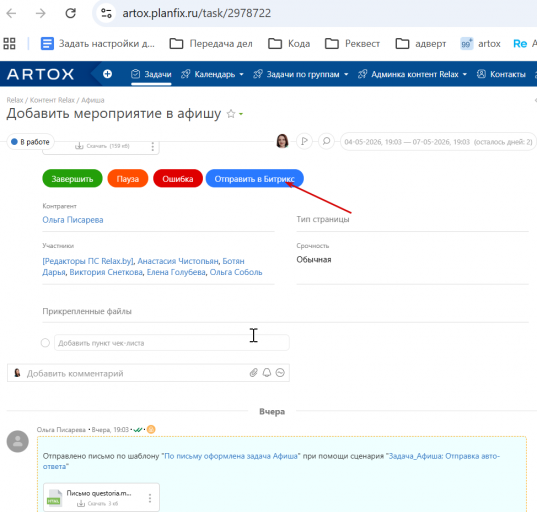The height and width of the screenshot is (512, 537).
Task: Click the round icon right of bell
Action: pyautogui.click(x=280, y=373)
